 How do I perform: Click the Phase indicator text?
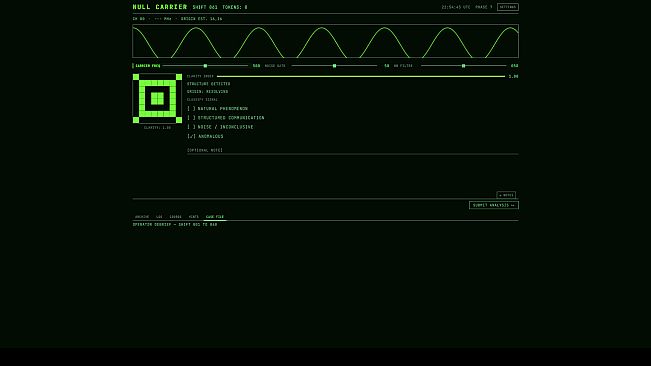(x=484, y=7)
